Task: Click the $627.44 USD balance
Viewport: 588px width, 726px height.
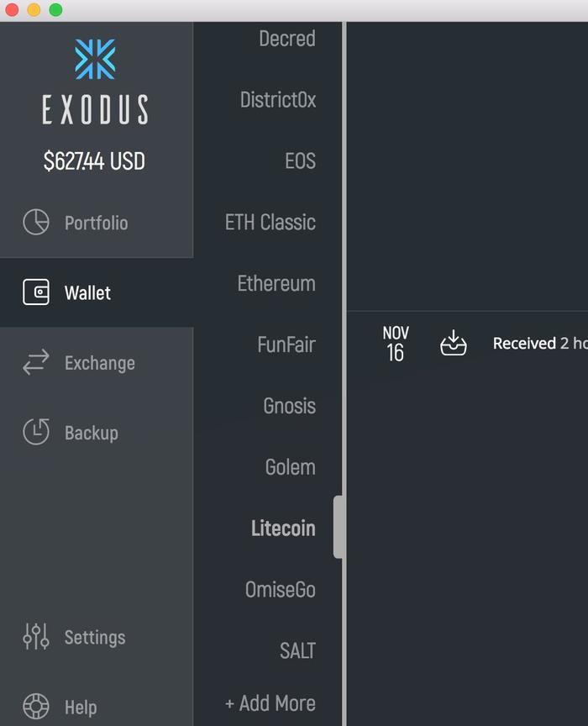Action: click(x=94, y=161)
